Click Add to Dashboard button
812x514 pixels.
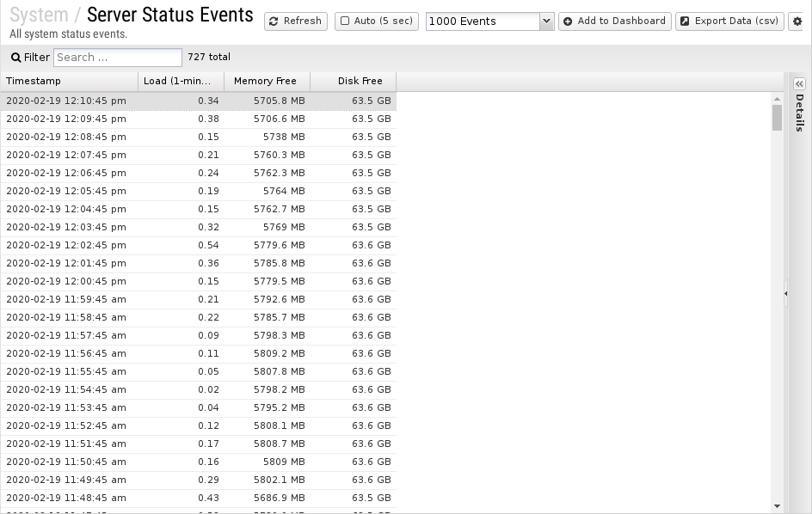click(615, 21)
